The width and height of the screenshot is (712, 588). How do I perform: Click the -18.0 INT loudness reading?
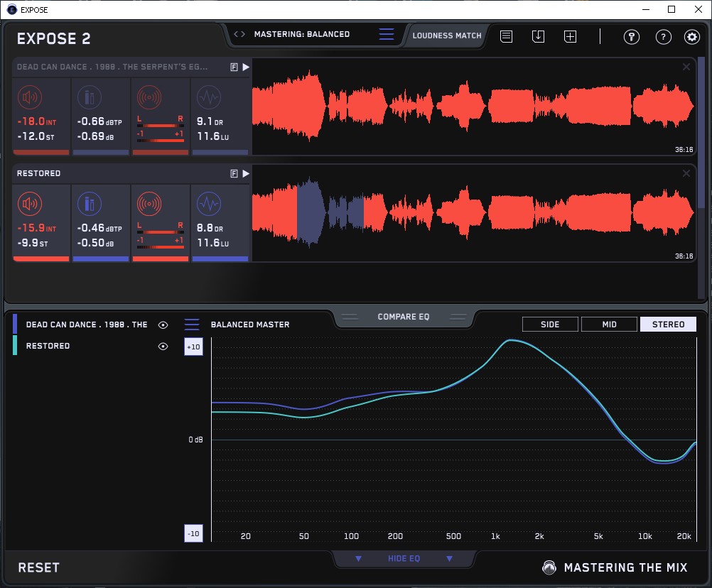click(37, 121)
